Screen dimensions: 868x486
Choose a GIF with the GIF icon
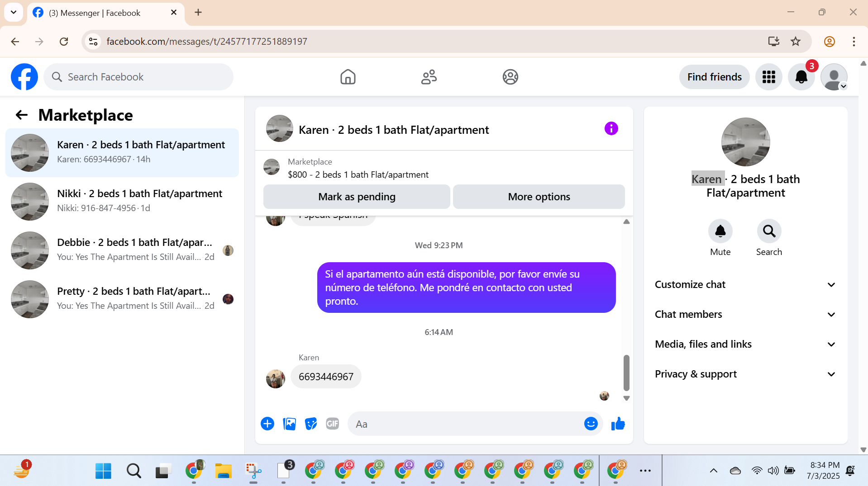coord(333,424)
